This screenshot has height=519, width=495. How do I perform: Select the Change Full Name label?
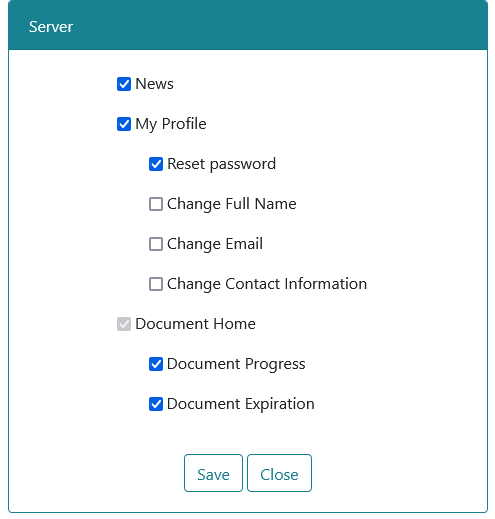[x=232, y=204]
